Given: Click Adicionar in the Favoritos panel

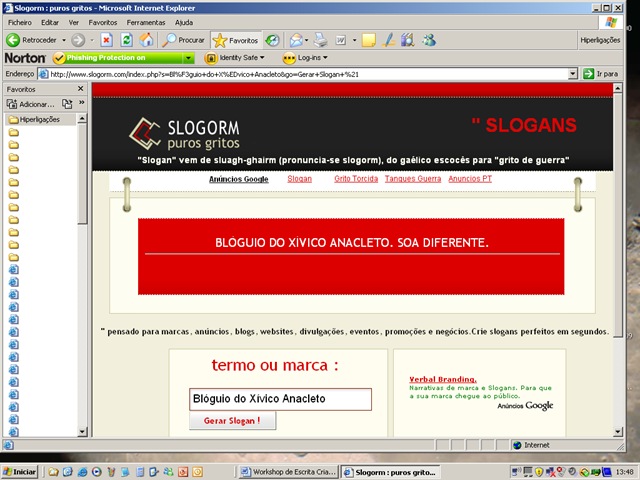Looking at the screenshot, I should click(30, 104).
